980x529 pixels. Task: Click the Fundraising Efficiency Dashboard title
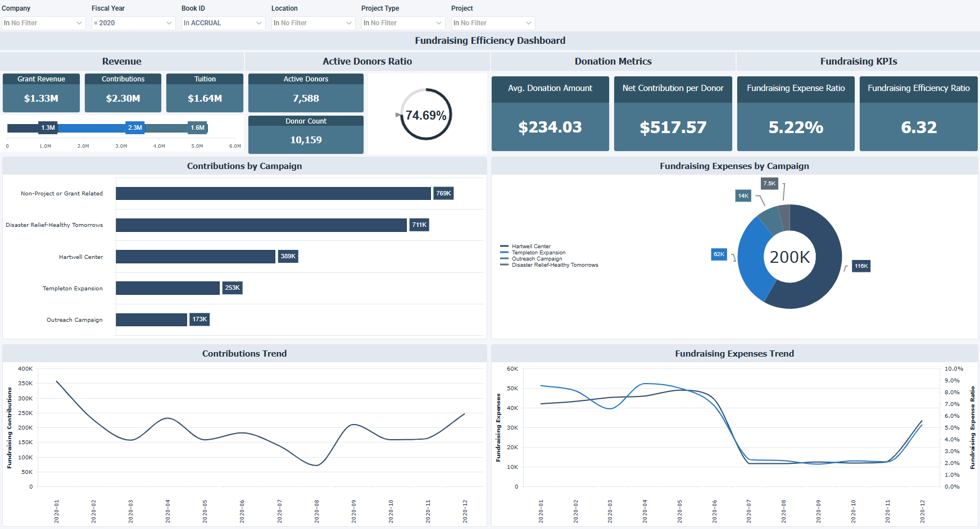(x=490, y=40)
